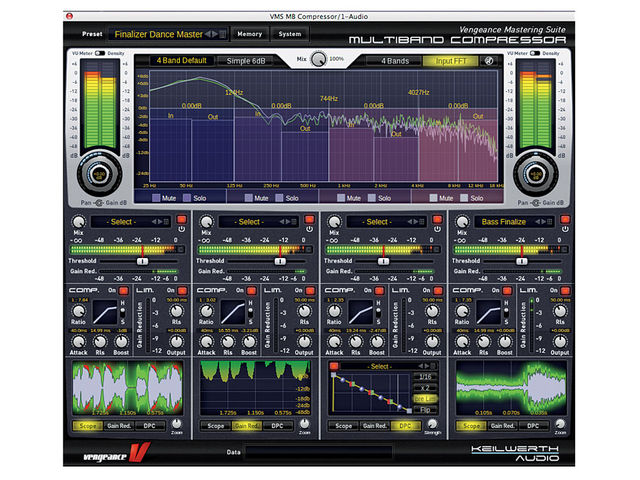Click the round icon right of Input FFT
This screenshot has width=640, height=480.
[489, 61]
